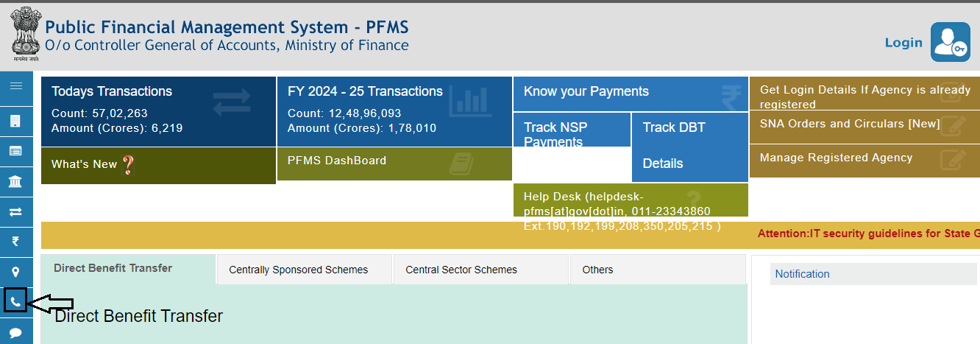The image size is (980, 344).
Task: Click the hamburger menu icon in sidebar
Action: coord(15,86)
